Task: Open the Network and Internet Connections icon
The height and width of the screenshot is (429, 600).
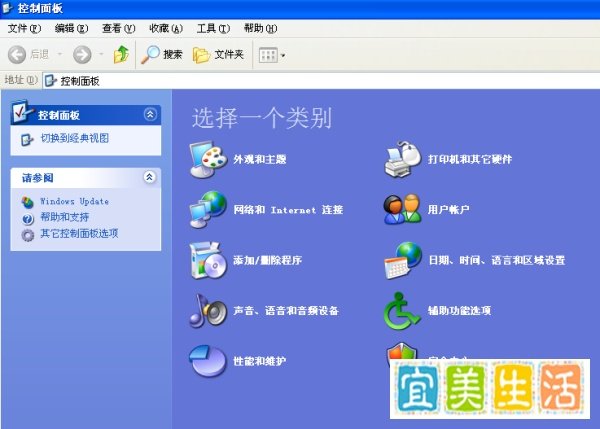Action: point(209,209)
